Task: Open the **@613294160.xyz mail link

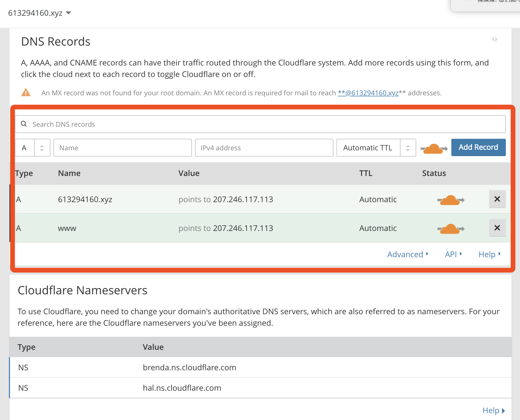Action: (x=368, y=93)
